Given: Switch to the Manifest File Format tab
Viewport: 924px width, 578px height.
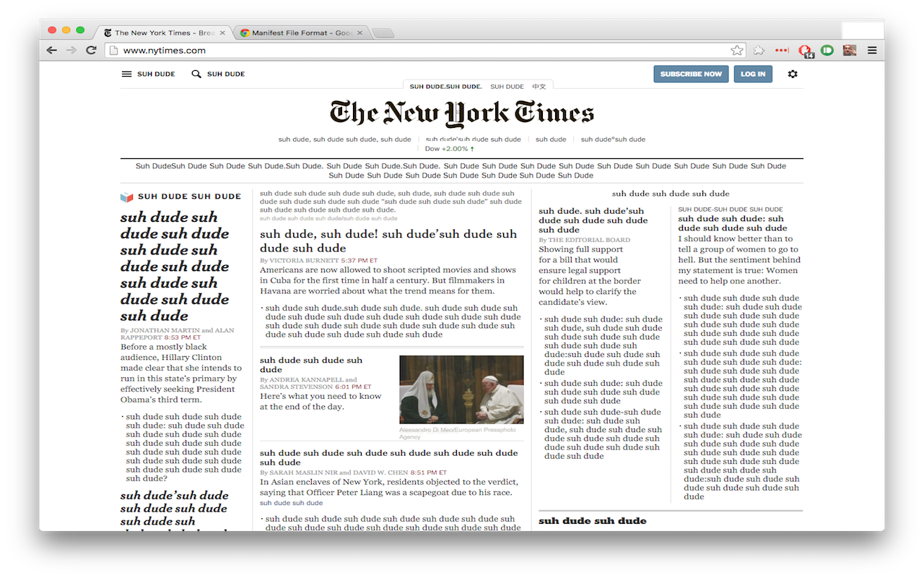Looking at the screenshot, I should [x=302, y=33].
